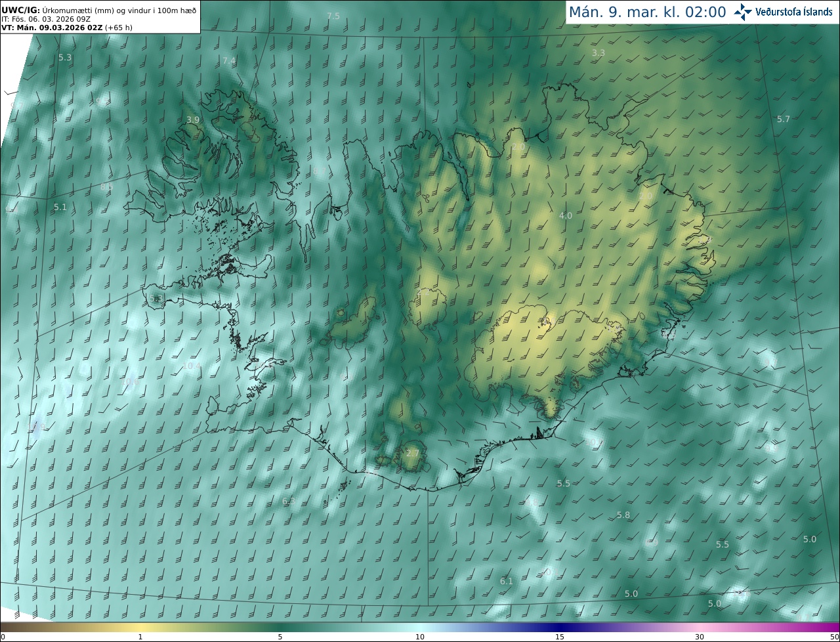
Task: Click the "IT: Fös. 06. 03. 2026 09Z" line
Action: point(46,19)
